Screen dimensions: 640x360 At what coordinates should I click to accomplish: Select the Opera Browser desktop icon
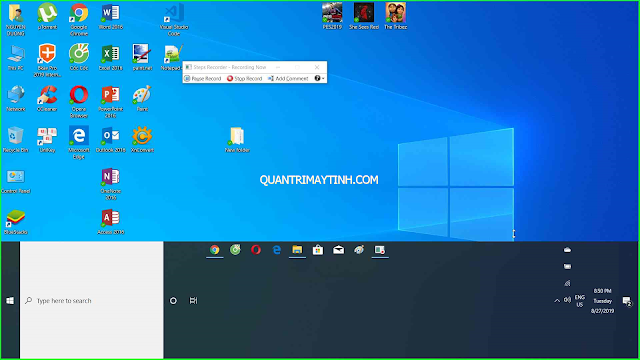click(x=79, y=102)
